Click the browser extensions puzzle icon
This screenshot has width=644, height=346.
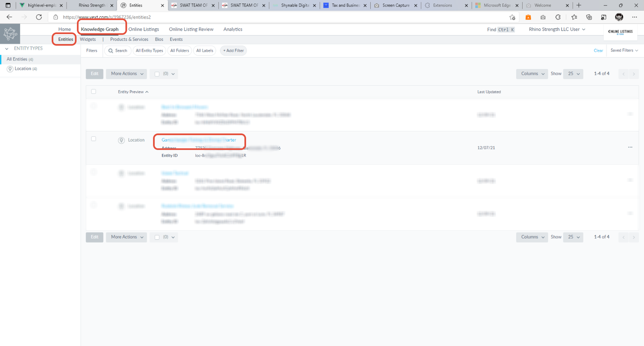pyautogui.click(x=558, y=17)
